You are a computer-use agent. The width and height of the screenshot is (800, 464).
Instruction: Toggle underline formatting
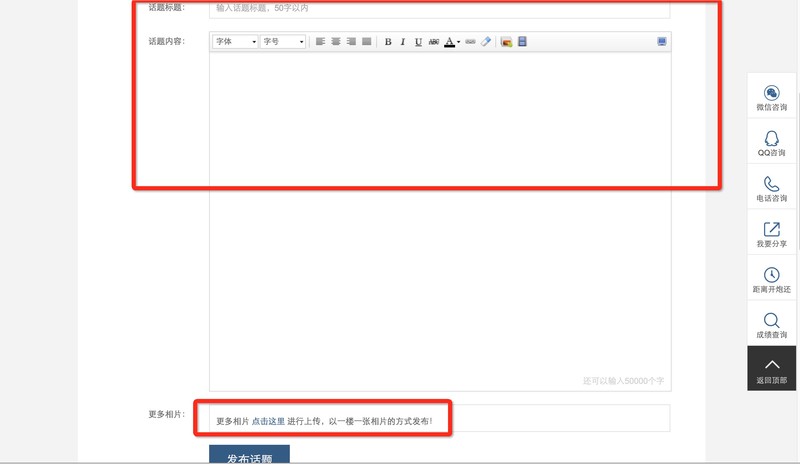click(418, 42)
